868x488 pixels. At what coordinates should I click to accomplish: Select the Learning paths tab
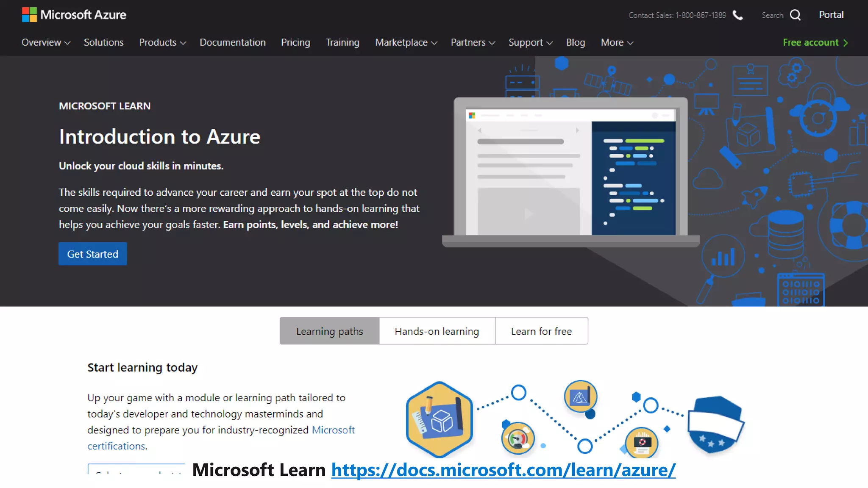pos(330,331)
